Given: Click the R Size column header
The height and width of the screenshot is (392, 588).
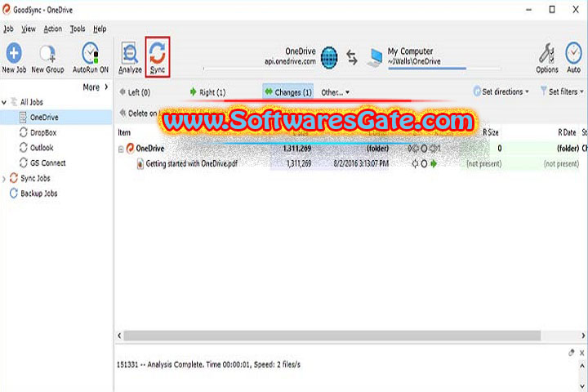Looking at the screenshot, I should coord(491,132).
